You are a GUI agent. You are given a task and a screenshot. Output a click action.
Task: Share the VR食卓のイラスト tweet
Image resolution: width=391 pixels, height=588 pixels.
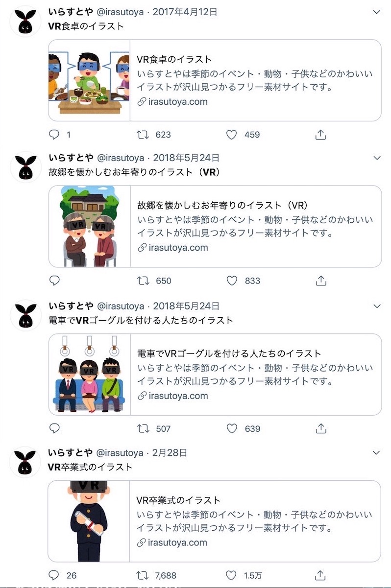click(321, 134)
